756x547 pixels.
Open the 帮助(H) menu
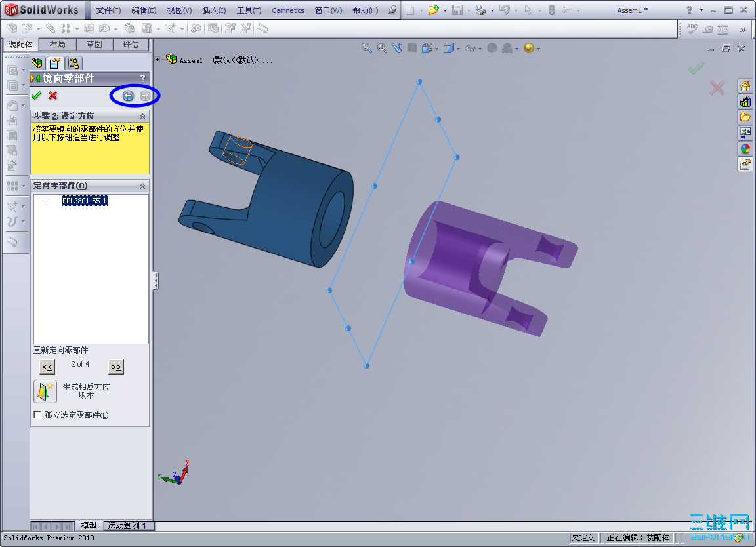tap(366, 10)
